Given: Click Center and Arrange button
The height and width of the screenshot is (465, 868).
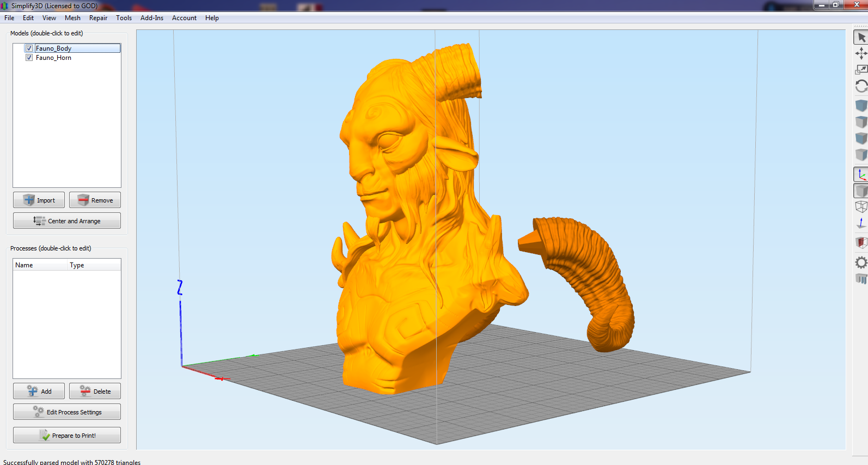Looking at the screenshot, I should pyautogui.click(x=67, y=221).
